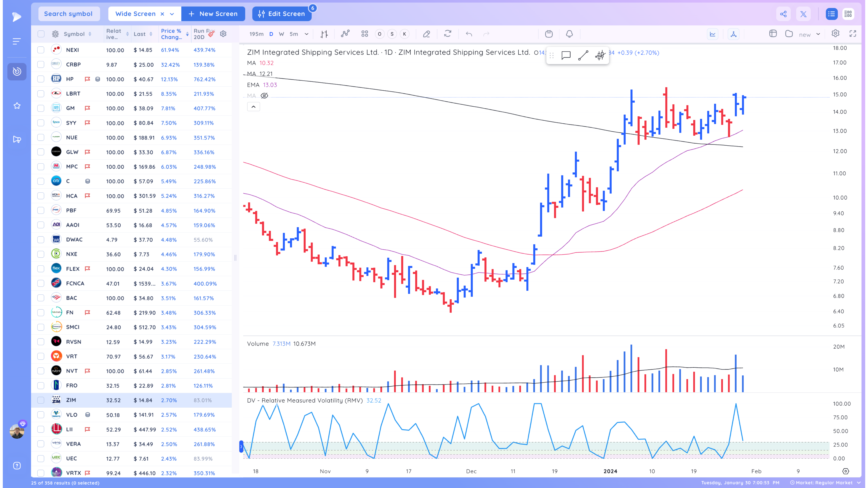Select the D daily timeframe
Viewport: 868px width, 488px height.
pos(271,34)
